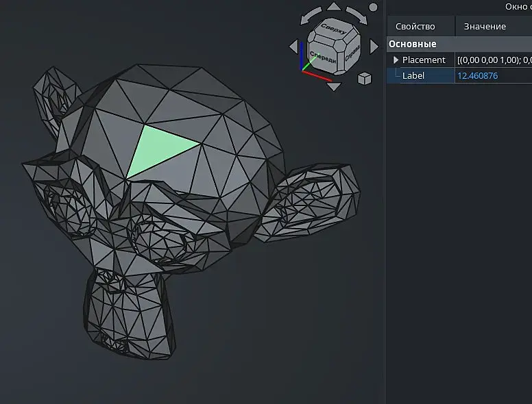532x404 pixels.
Task: Expand the Placement property
Action: pyautogui.click(x=396, y=60)
